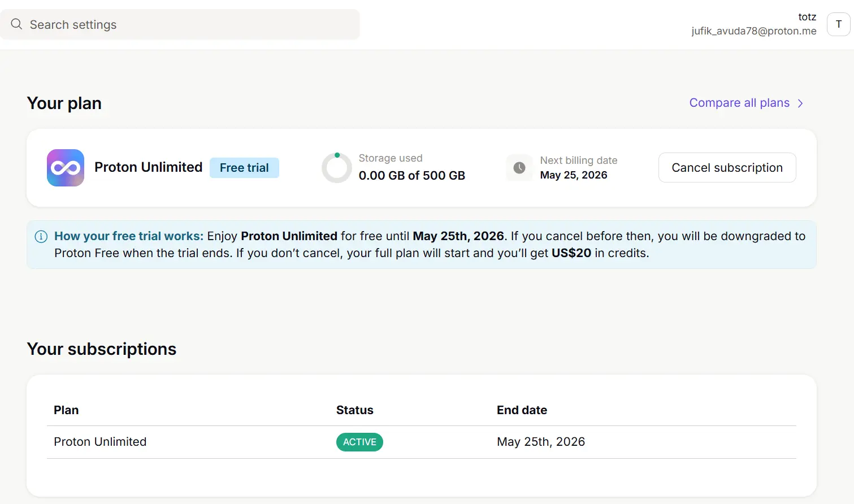Screen dimensions: 854x504
Task: Click the Proton Unlimited plan name in the plan card
Action: pos(149,167)
